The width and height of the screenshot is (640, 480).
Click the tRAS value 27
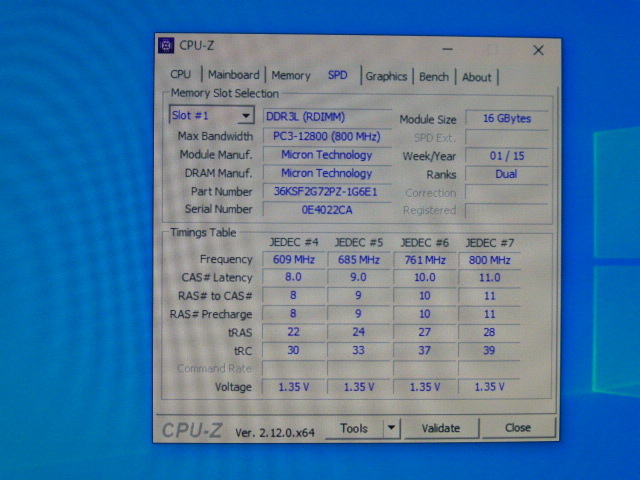tap(424, 332)
